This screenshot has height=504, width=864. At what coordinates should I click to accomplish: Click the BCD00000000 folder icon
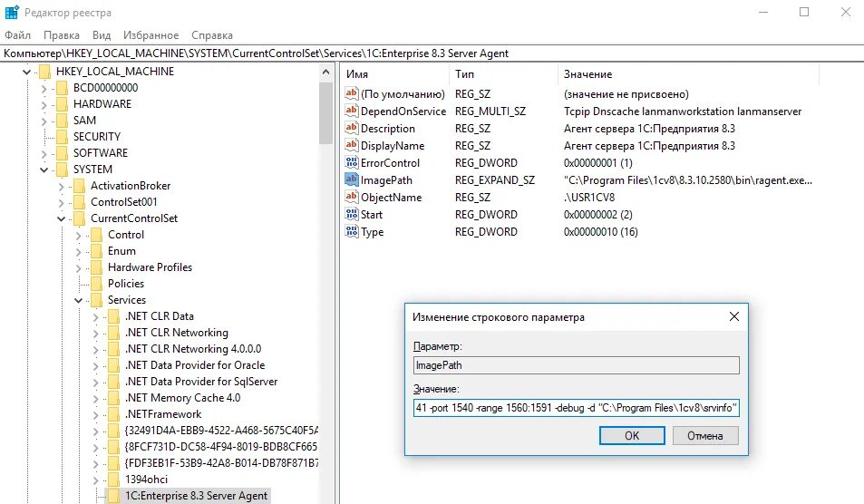[x=63, y=88]
